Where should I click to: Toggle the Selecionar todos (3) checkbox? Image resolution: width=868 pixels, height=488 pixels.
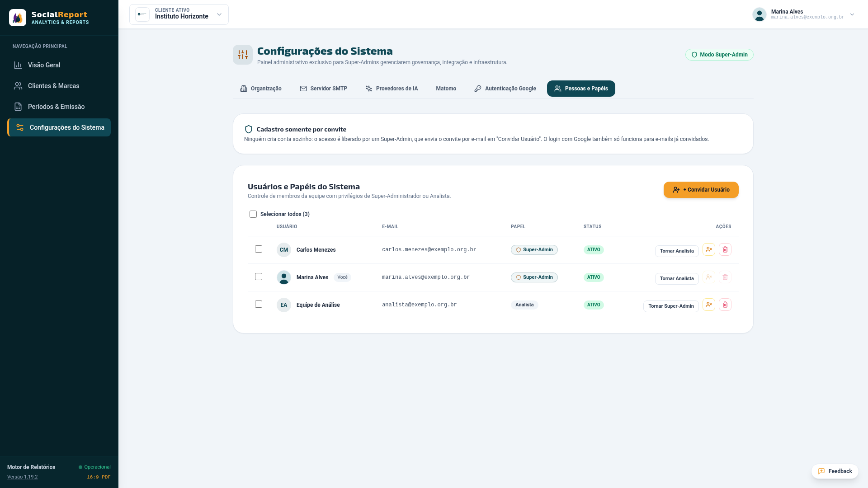[x=253, y=214]
